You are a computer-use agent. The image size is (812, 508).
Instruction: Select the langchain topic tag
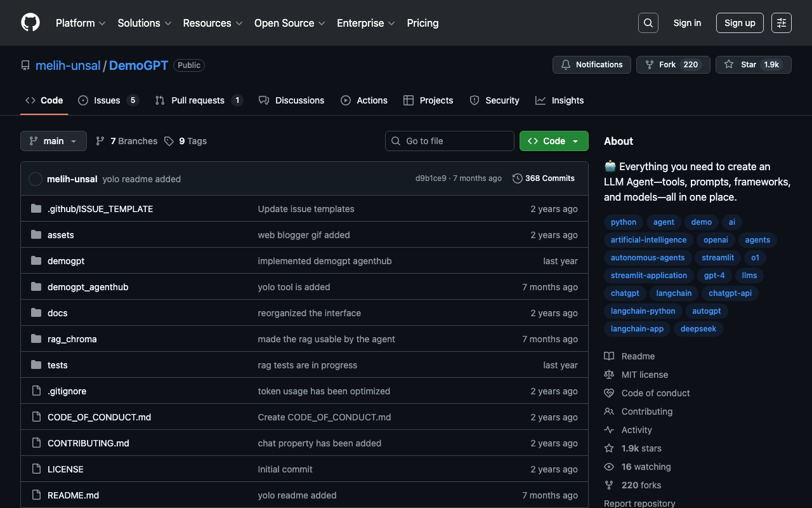pyautogui.click(x=674, y=293)
